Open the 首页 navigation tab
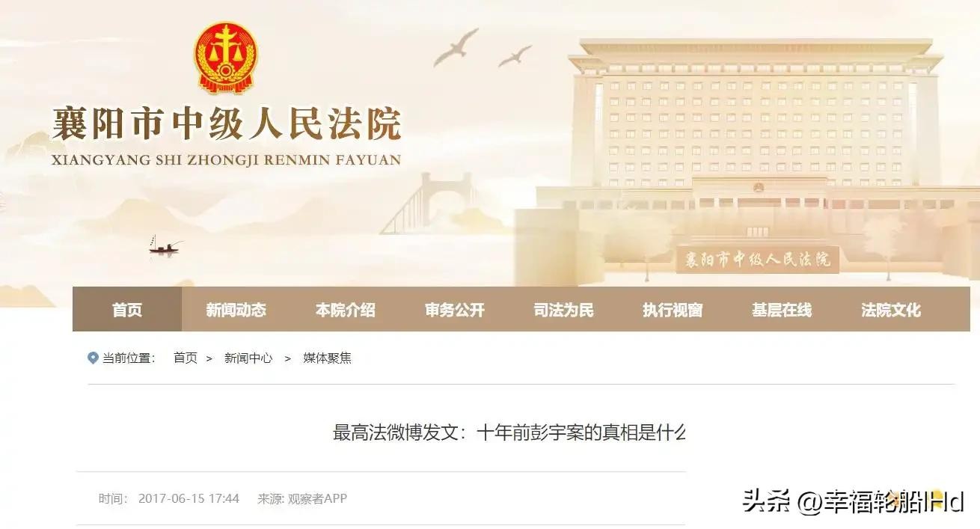 [x=127, y=309]
